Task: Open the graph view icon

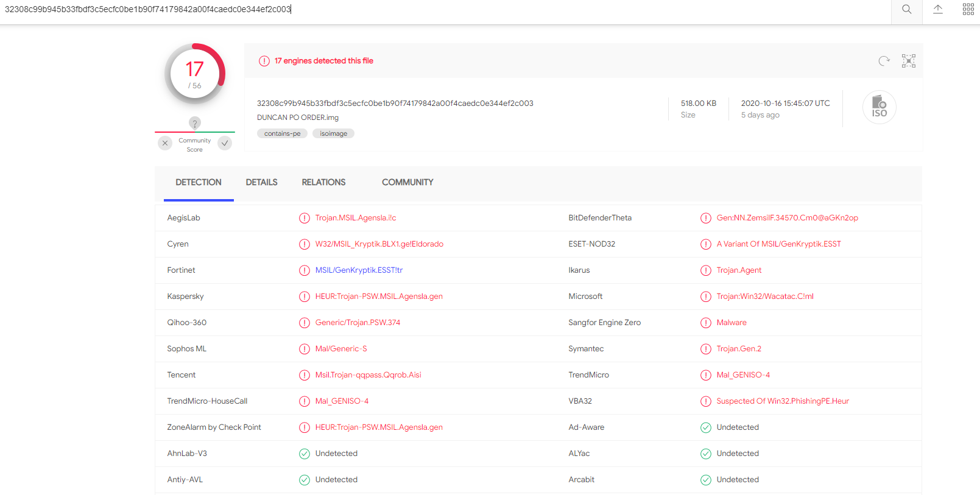Action: pos(909,61)
